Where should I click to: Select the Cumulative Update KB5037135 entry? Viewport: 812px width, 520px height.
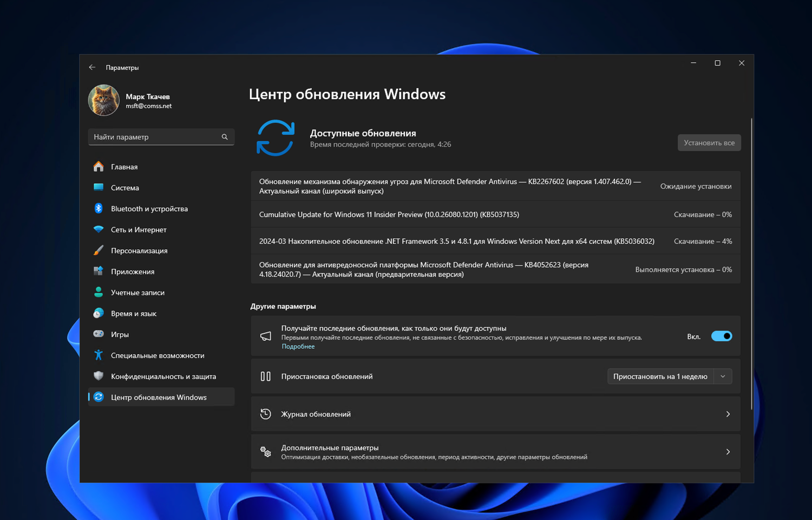[495, 214]
